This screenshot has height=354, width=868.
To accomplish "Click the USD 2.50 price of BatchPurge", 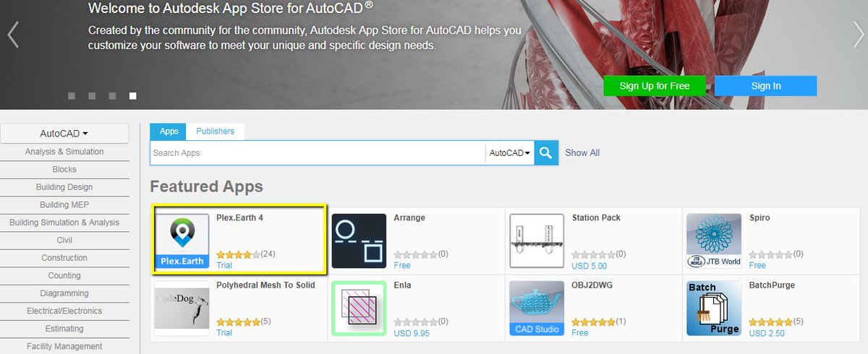I will tap(767, 333).
